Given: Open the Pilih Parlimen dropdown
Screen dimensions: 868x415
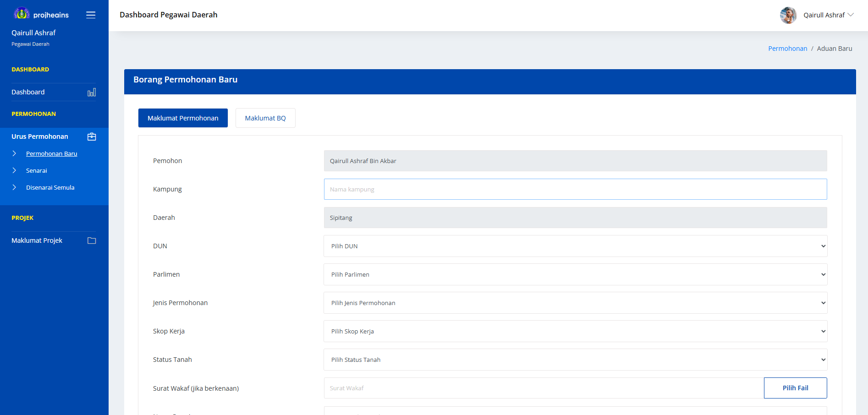Looking at the screenshot, I should [575, 274].
